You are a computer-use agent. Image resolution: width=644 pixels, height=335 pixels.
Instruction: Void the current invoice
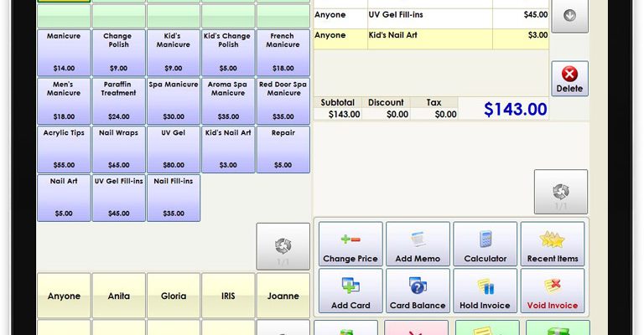coord(552,291)
